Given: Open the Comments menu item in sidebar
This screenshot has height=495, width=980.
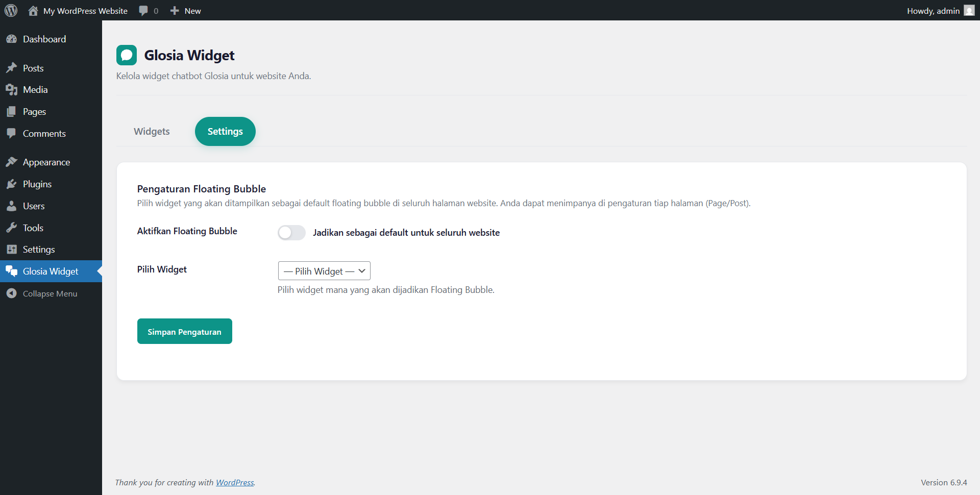Looking at the screenshot, I should tap(51, 134).
